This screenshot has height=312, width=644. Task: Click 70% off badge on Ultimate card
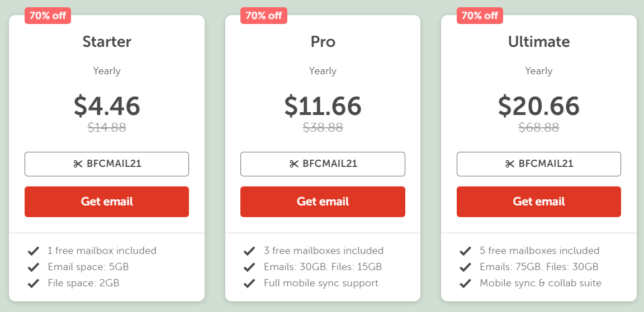(480, 16)
